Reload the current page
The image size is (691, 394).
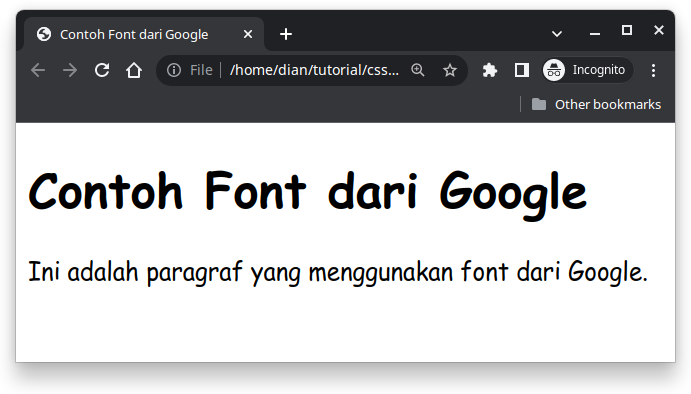[x=102, y=70]
